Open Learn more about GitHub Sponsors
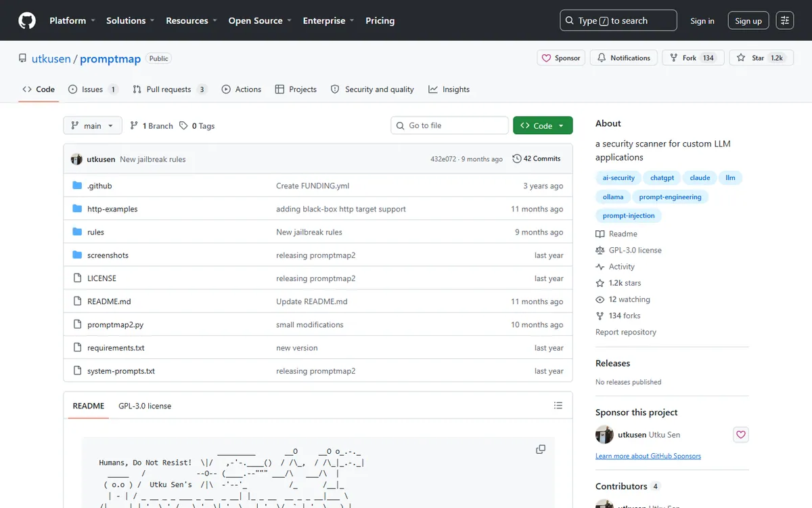 (648, 456)
